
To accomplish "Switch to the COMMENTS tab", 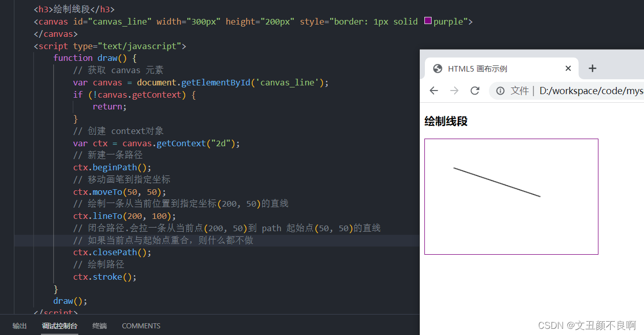I will (x=141, y=326).
